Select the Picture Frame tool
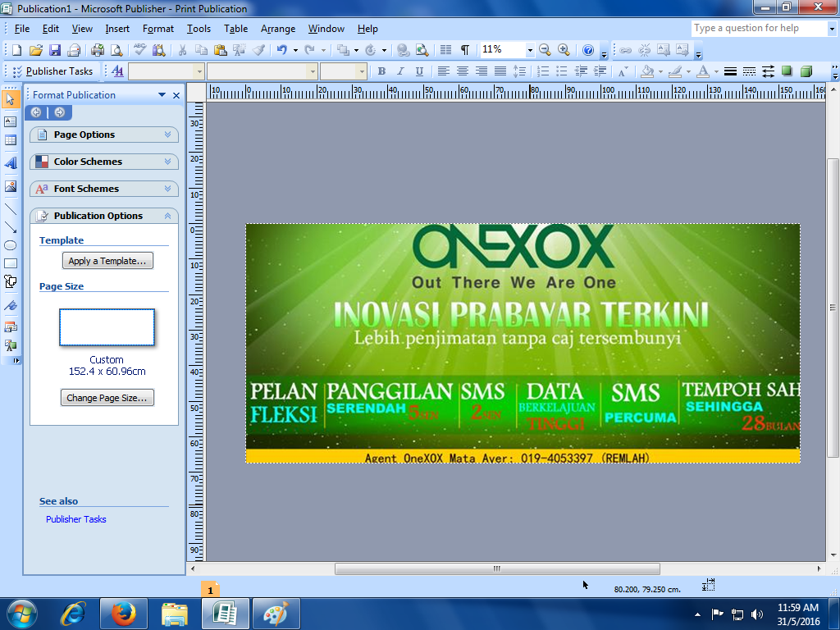840x630 pixels. [x=10, y=186]
